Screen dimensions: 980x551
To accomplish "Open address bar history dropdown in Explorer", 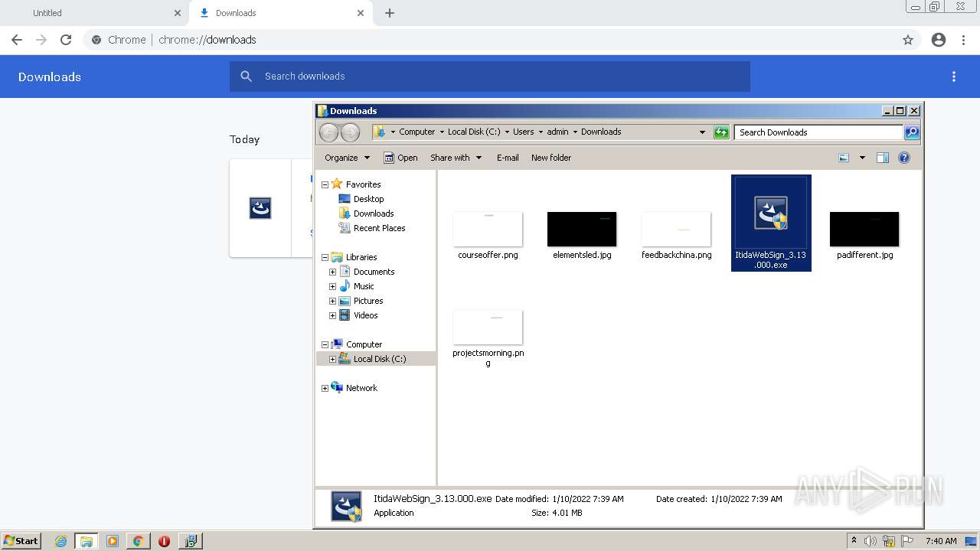I will [702, 132].
